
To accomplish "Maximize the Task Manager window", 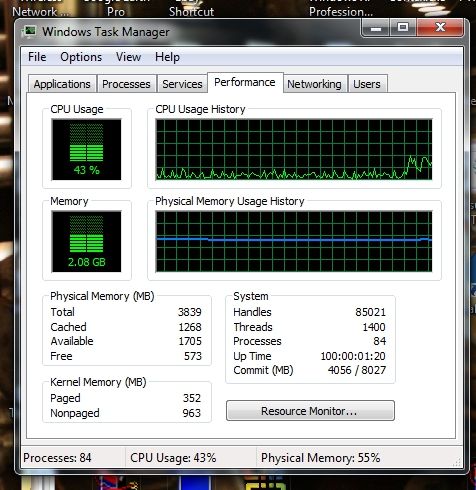I will coord(403,28).
